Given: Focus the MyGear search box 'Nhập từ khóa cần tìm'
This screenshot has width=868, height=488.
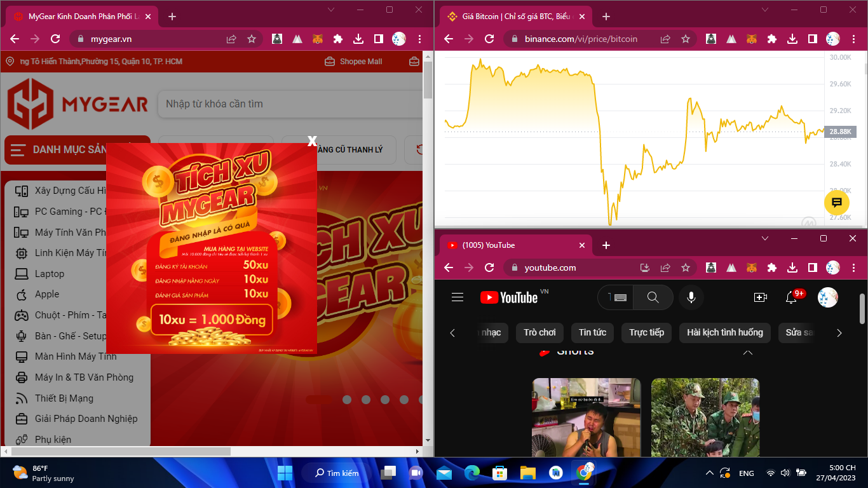Looking at the screenshot, I should pos(290,104).
